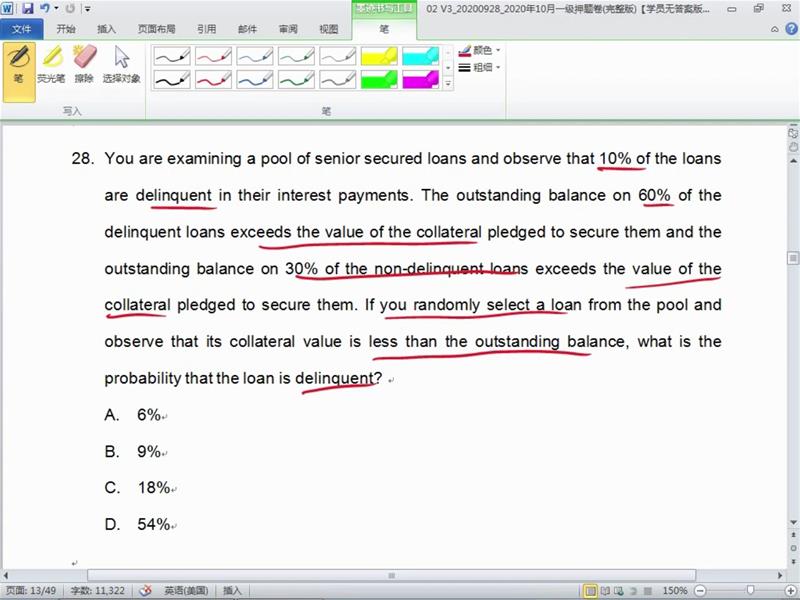Click the zoom out minus button
800x600 pixels.
tap(701, 591)
